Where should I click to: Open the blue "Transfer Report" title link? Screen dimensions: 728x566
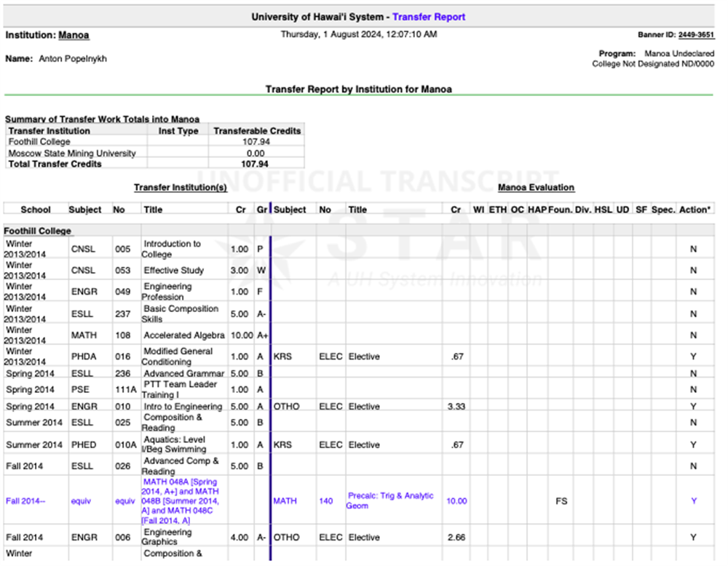coord(429,17)
